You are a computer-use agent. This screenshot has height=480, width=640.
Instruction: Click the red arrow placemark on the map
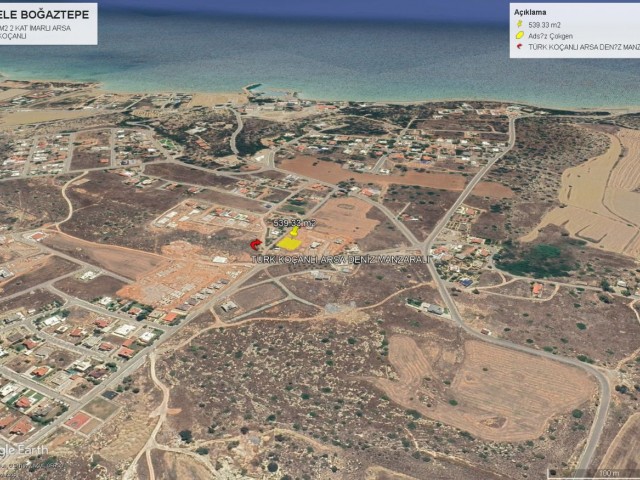coord(256,244)
